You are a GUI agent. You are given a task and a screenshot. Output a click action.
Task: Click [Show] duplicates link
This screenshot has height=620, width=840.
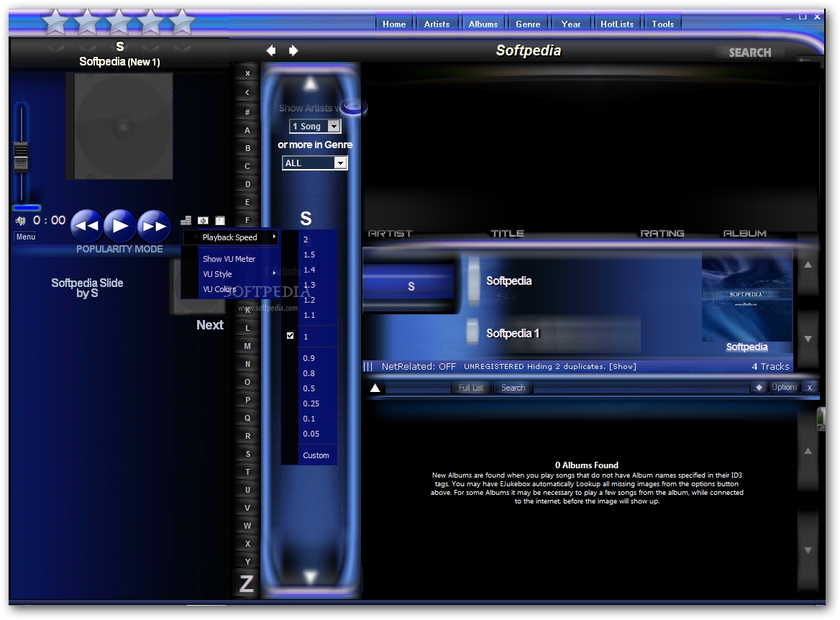coord(623,367)
